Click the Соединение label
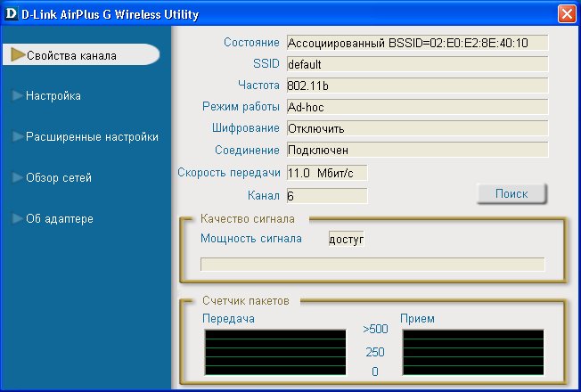The height and width of the screenshot is (392, 581). (x=247, y=150)
